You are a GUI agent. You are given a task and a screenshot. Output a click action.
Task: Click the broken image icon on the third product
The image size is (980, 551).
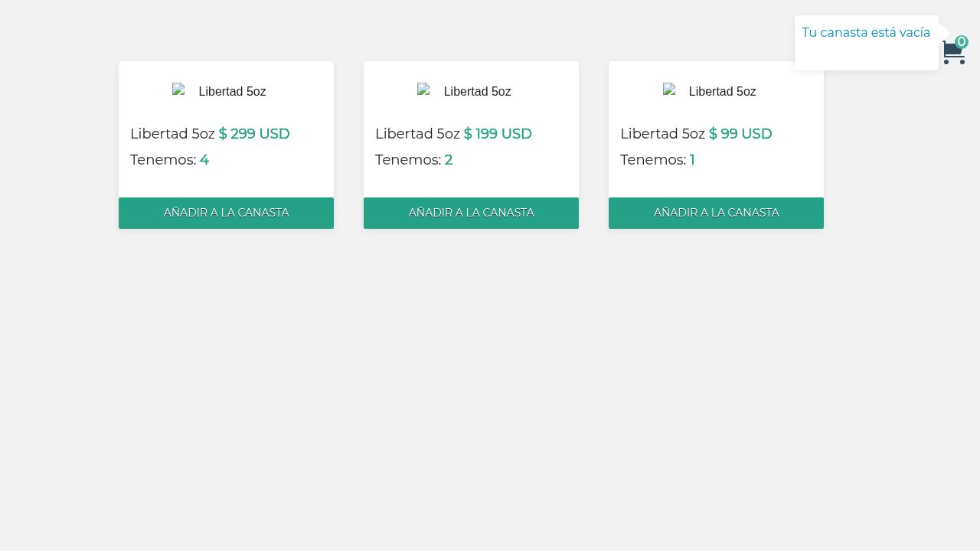point(670,90)
